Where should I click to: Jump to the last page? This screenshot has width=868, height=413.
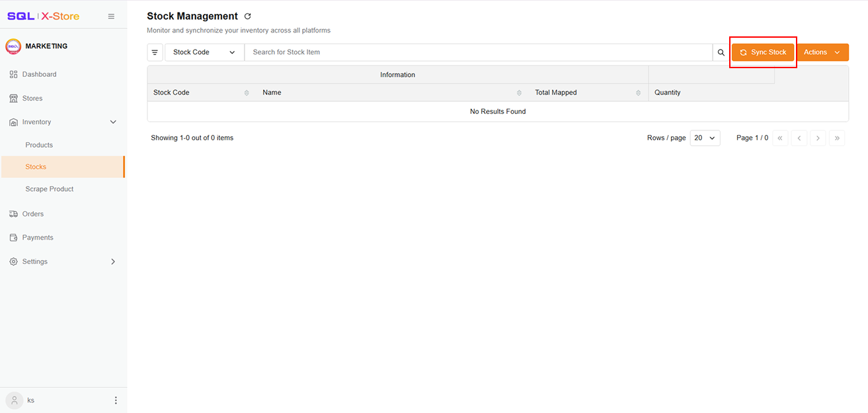pos(838,138)
